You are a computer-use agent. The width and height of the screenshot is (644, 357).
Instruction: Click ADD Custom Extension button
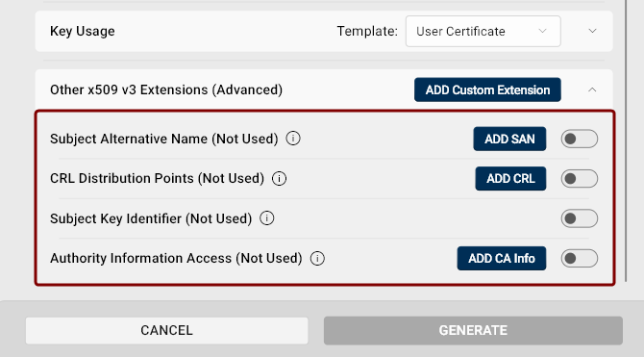tap(487, 89)
